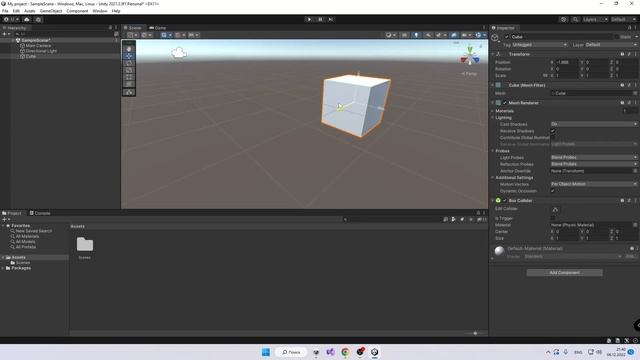
Task: Click the orientation gizmo red X cone
Action: coord(464,60)
